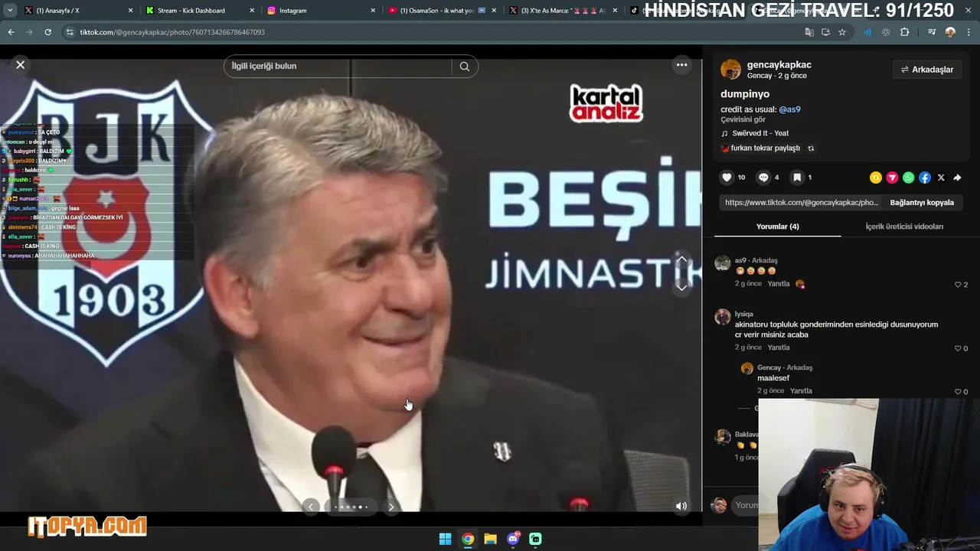Show the next photo in the slideshow
The height and width of the screenshot is (551, 980).
(x=391, y=507)
